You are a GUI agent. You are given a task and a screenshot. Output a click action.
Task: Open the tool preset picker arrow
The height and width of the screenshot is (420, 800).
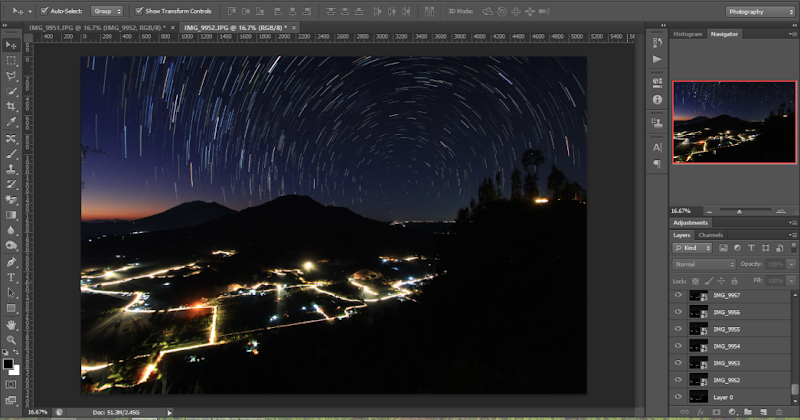point(30,11)
